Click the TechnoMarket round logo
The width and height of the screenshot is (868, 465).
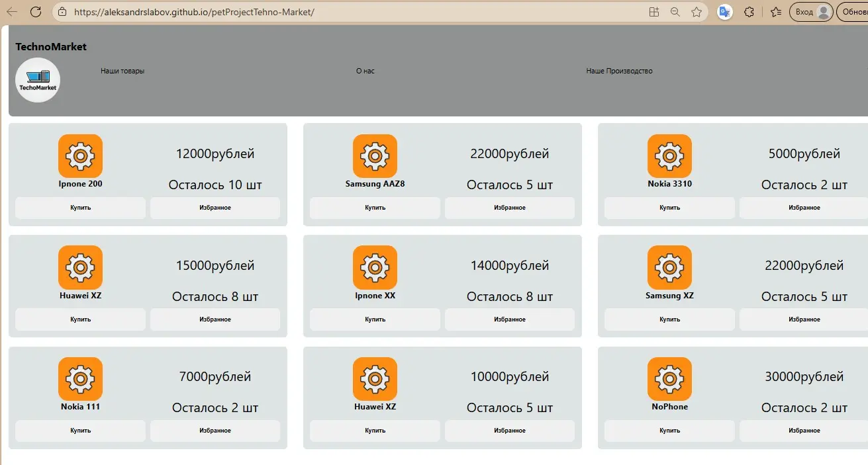pyautogui.click(x=38, y=80)
